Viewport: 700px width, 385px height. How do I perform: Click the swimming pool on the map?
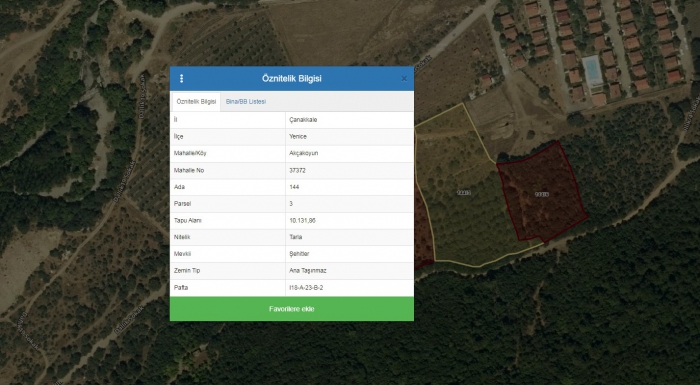(x=593, y=71)
